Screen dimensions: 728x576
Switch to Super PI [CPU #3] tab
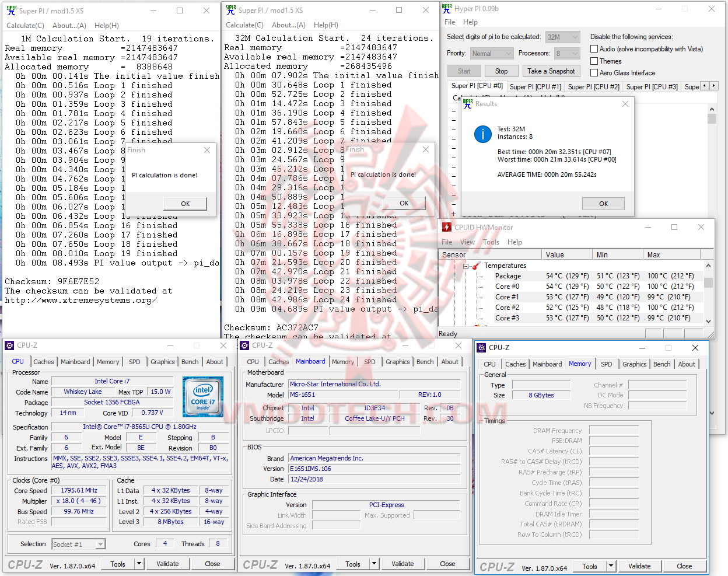coord(652,86)
